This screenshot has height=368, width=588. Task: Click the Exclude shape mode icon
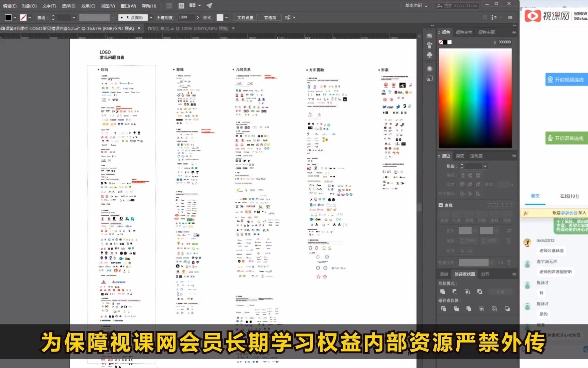click(480, 292)
